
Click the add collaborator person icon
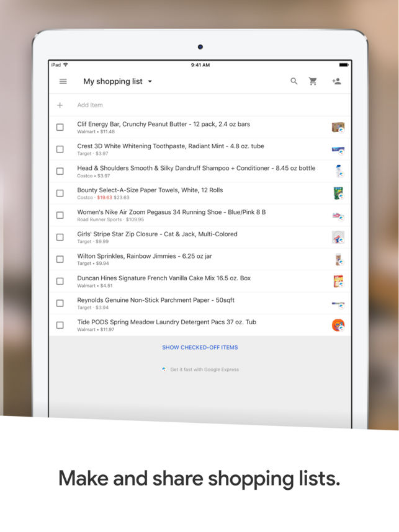336,81
